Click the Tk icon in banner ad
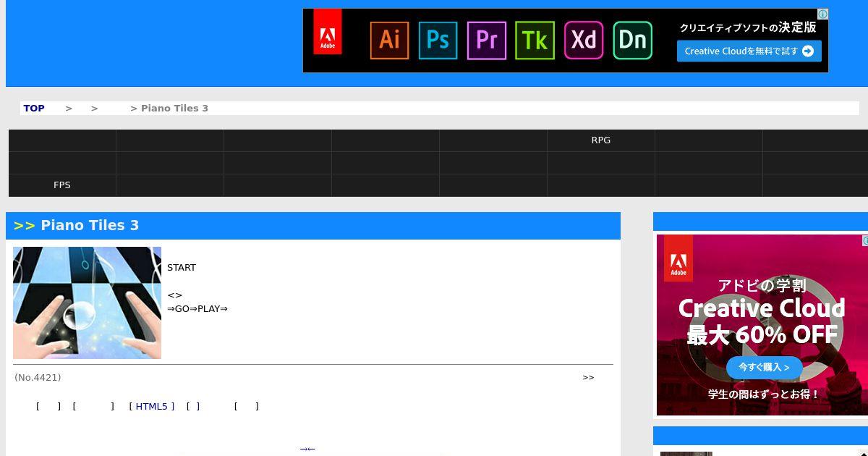Image resolution: width=868 pixels, height=456 pixels. [535, 40]
